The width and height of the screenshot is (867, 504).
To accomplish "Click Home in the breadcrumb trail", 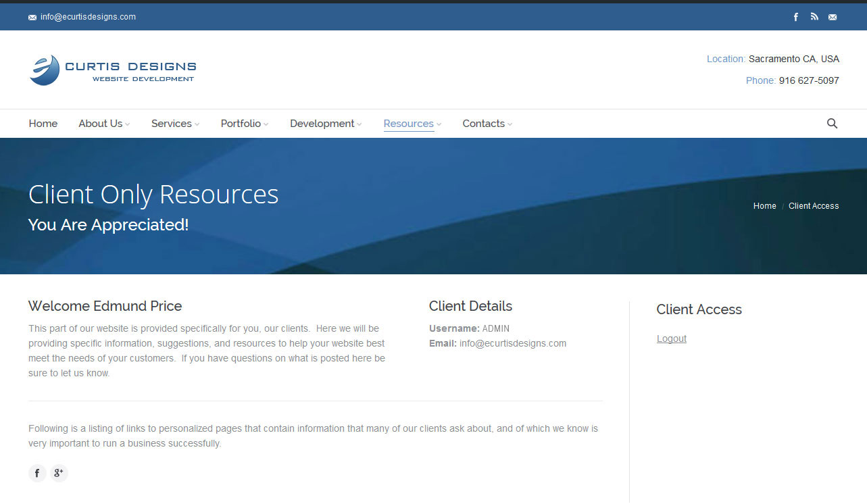I will pos(764,205).
